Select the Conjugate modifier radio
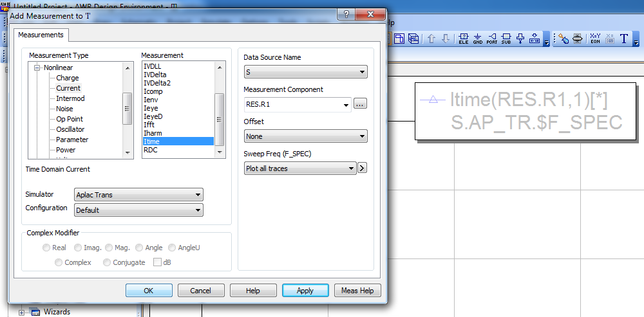This screenshot has width=644, height=317. tap(107, 262)
